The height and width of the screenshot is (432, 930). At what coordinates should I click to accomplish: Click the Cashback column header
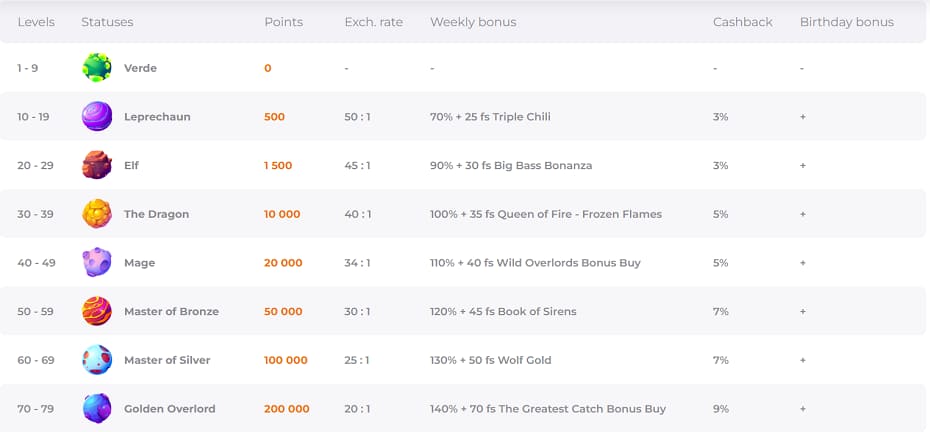click(x=743, y=22)
